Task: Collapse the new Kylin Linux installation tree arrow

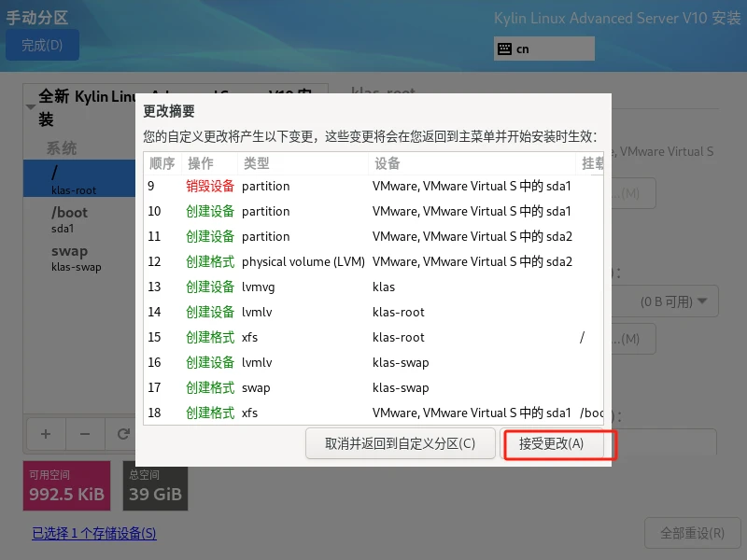Action: (31, 107)
